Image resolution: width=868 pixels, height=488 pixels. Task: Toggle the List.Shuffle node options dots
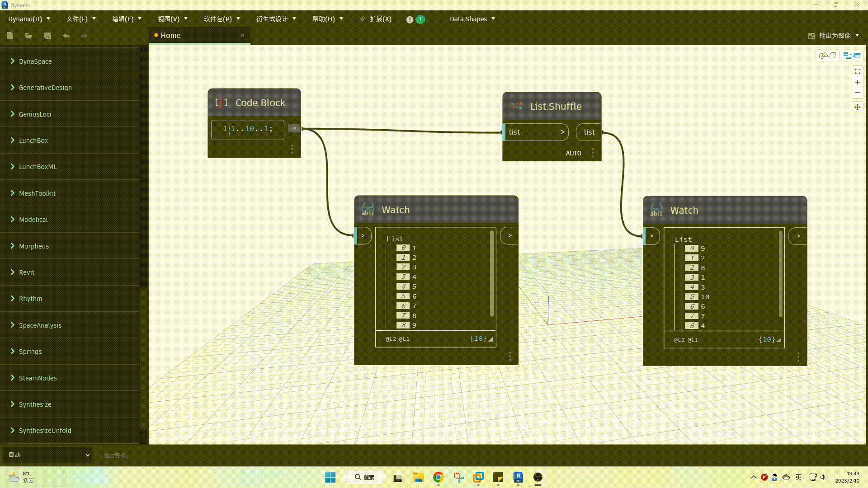pyautogui.click(x=593, y=153)
